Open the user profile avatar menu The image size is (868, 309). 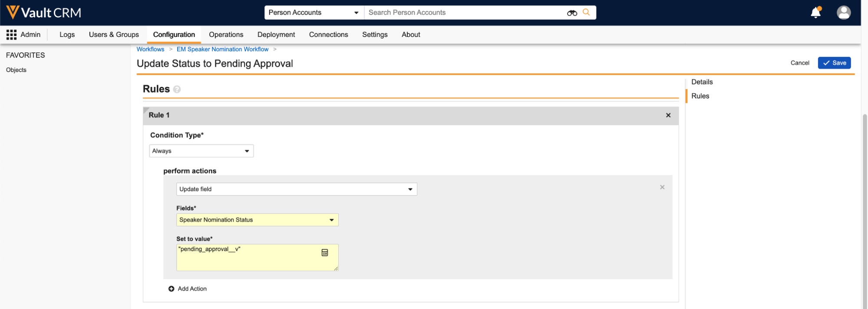click(x=843, y=13)
